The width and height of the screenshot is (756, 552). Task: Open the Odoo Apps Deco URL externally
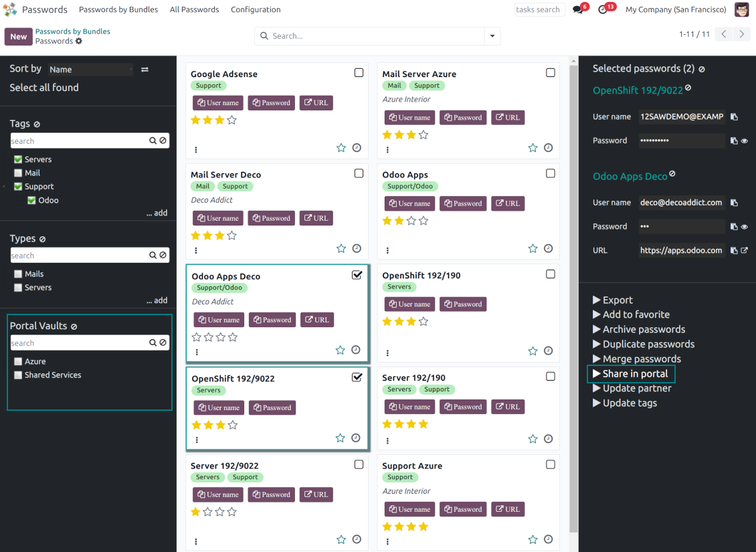744,251
